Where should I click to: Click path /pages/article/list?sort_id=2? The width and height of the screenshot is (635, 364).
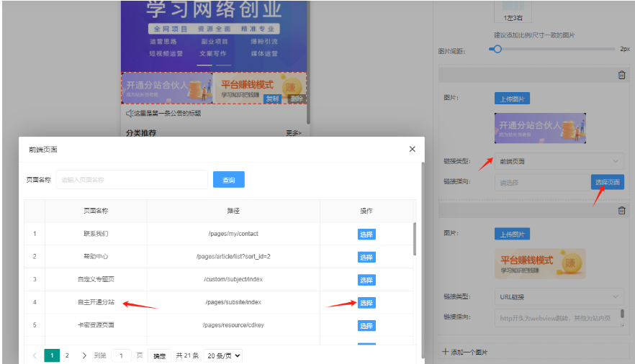pyautogui.click(x=233, y=256)
